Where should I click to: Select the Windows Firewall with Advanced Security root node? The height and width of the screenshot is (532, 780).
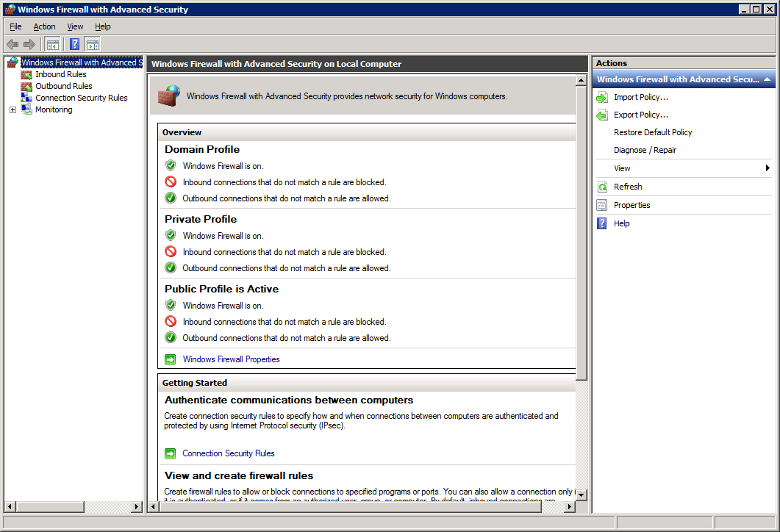tap(82, 62)
